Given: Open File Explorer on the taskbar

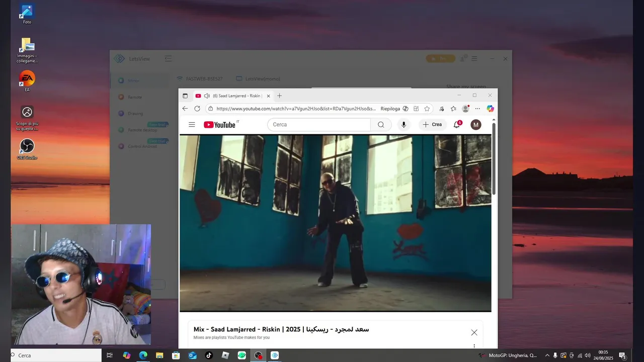Looking at the screenshot, I should [159, 355].
